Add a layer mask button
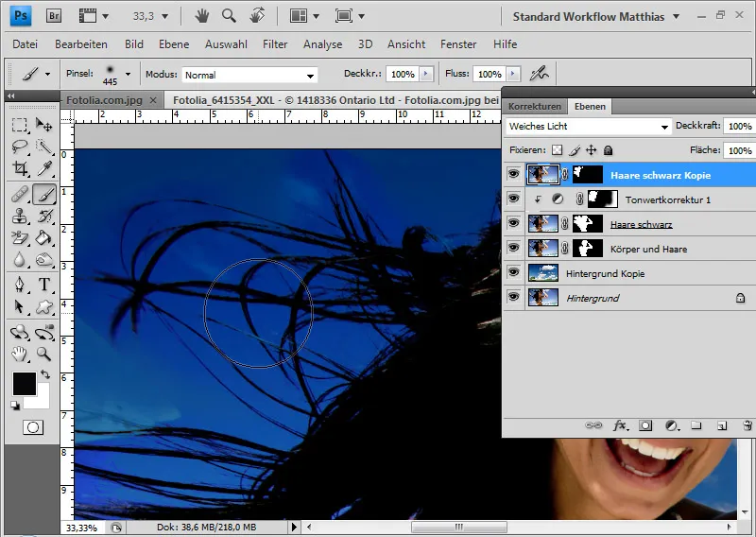The width and height of the screenshot is (756, 537). pos(645,425)
